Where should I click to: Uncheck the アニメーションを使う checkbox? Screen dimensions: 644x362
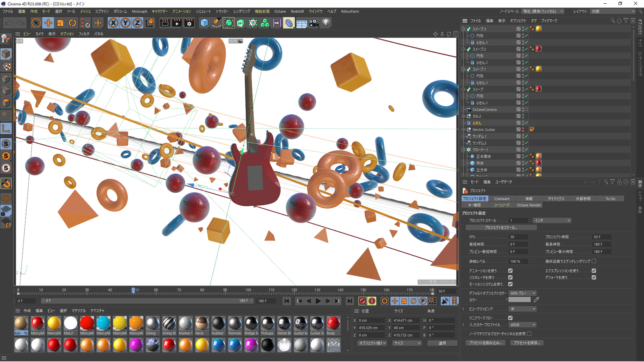coord(510,271)
